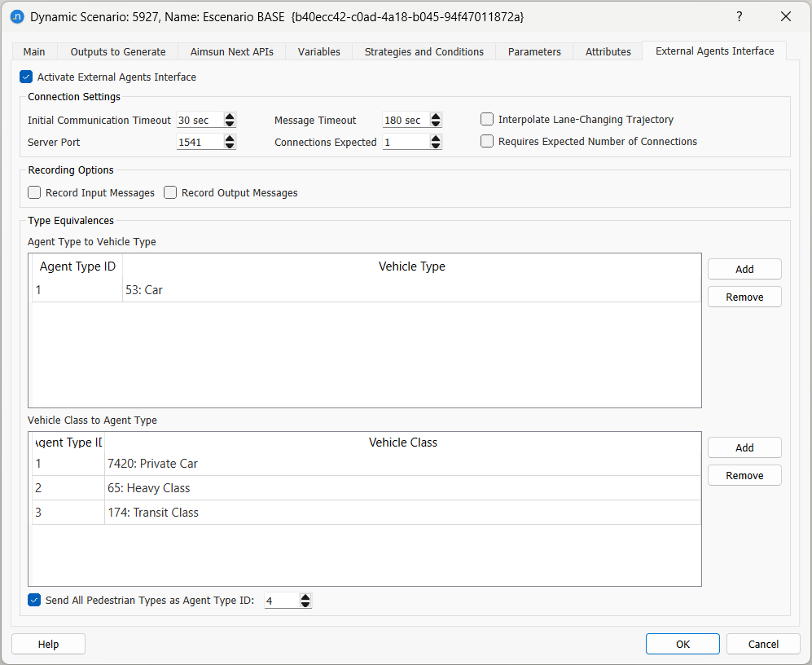Remove selected Vehicle Class mapping
The height and width of the screenshot is (665, 812).
tap(744, 475)
